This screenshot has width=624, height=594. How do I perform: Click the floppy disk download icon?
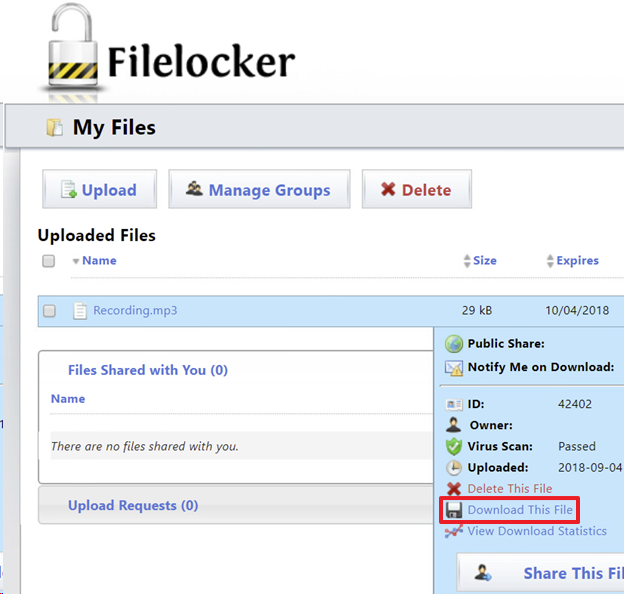[x=454, y=510]
